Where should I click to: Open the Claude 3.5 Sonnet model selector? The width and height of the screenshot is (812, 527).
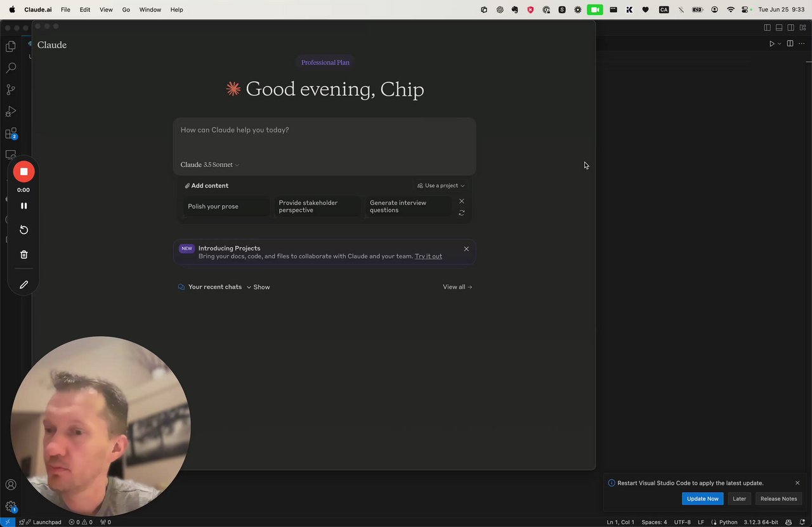pos(210,165)
